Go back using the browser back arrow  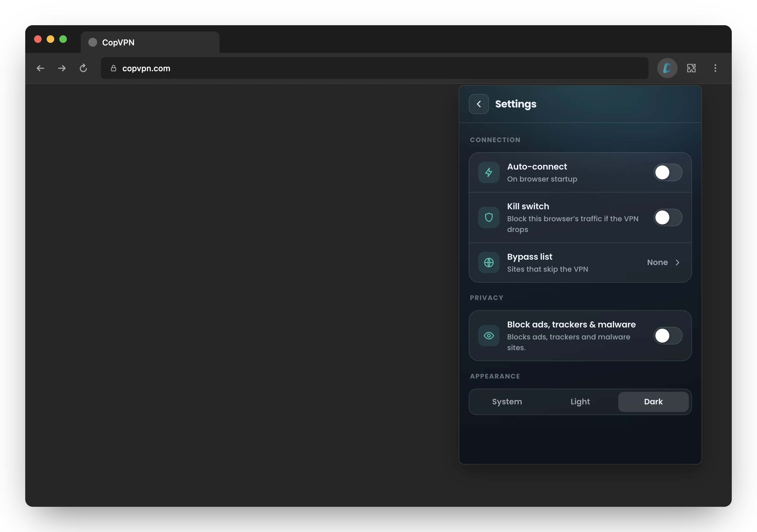click(x=40, y=68)
